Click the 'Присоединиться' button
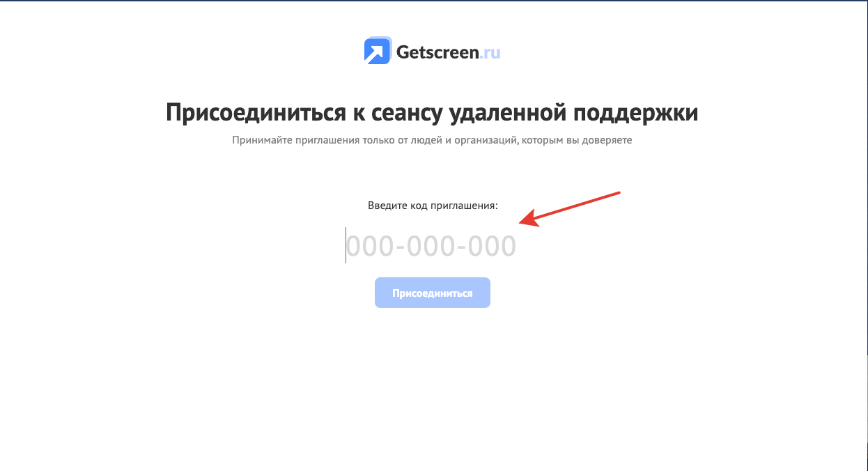The width and height of the screenshot is (868, 471). point(433,293)
